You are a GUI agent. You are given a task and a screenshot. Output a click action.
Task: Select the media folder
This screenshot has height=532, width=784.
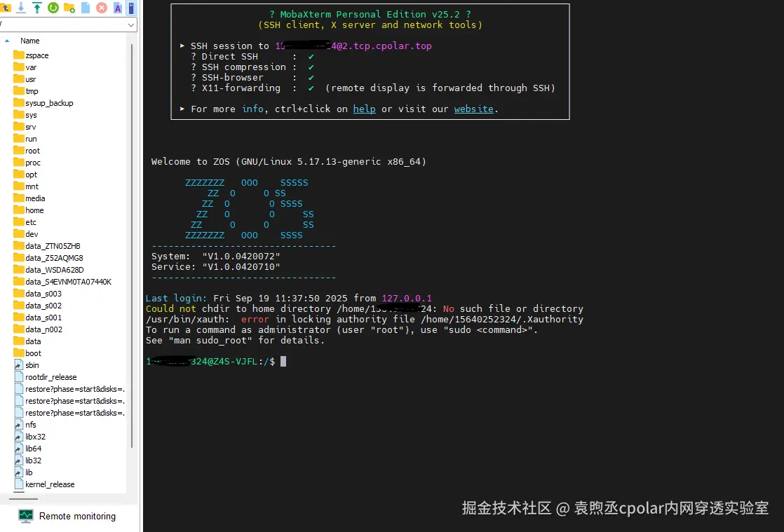click(x=35, y=198)
